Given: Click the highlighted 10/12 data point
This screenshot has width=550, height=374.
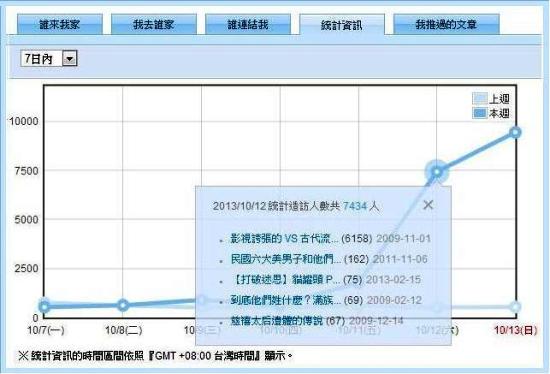Looking at the screenshot, I should 437,172.
